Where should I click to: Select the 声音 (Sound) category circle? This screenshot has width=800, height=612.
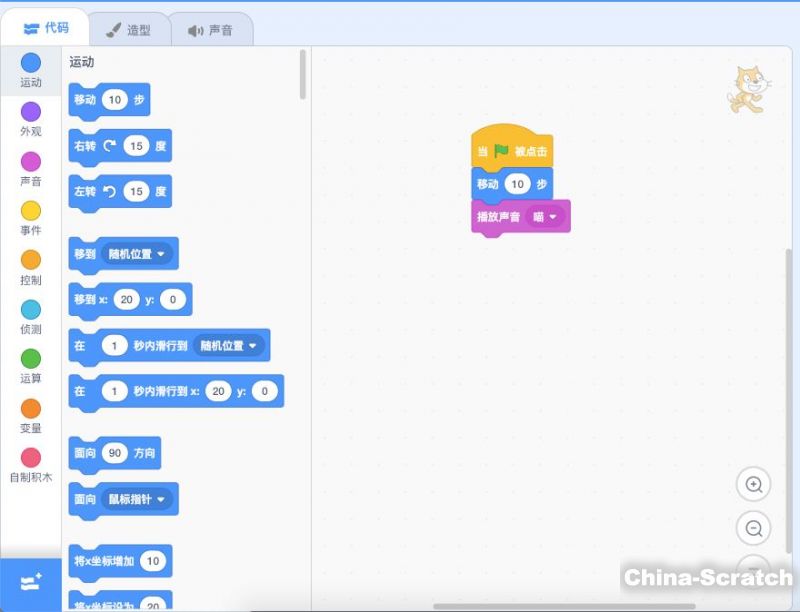click(x=31, y=161)
